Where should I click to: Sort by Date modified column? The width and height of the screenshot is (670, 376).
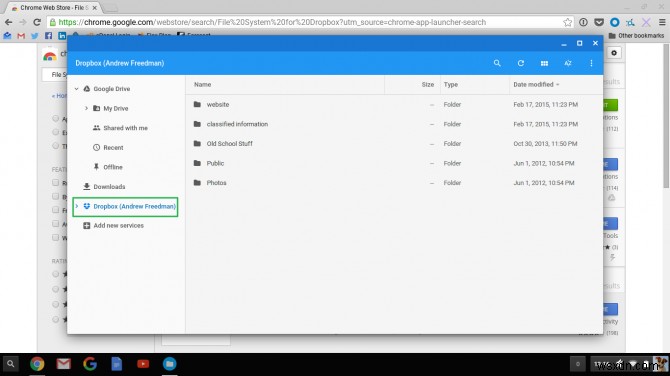536,85
